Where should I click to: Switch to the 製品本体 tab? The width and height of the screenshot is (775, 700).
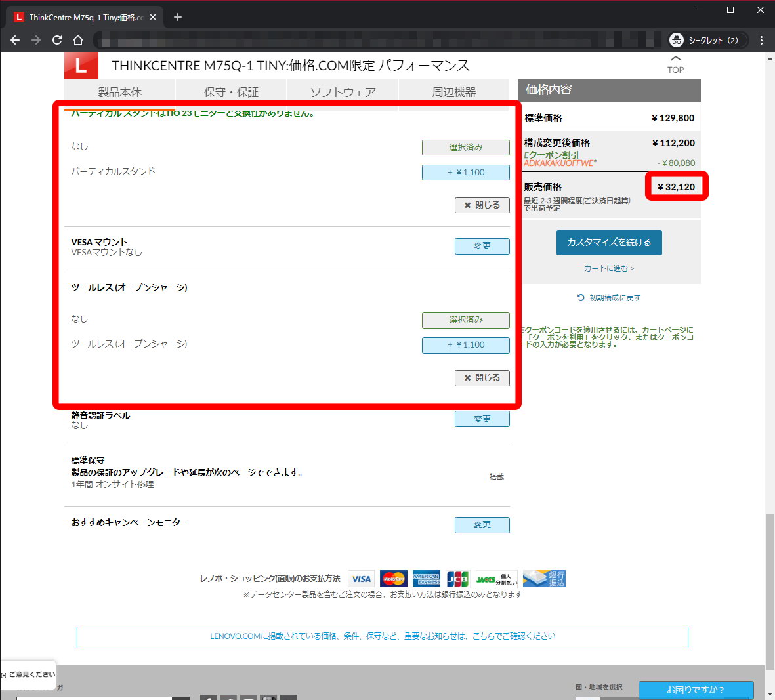(119, 92)
